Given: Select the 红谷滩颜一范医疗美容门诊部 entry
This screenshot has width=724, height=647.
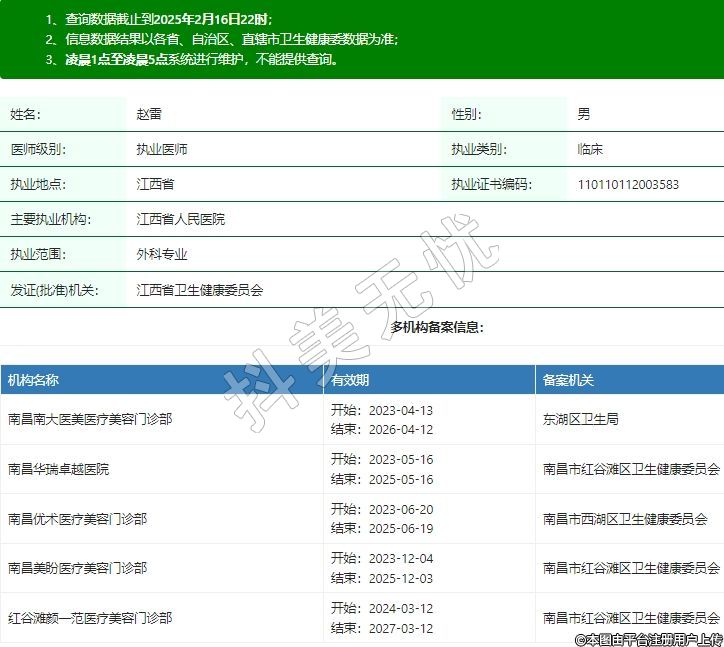Looking at the screenshot, I should pyautogui.click(x=90, y=618).
